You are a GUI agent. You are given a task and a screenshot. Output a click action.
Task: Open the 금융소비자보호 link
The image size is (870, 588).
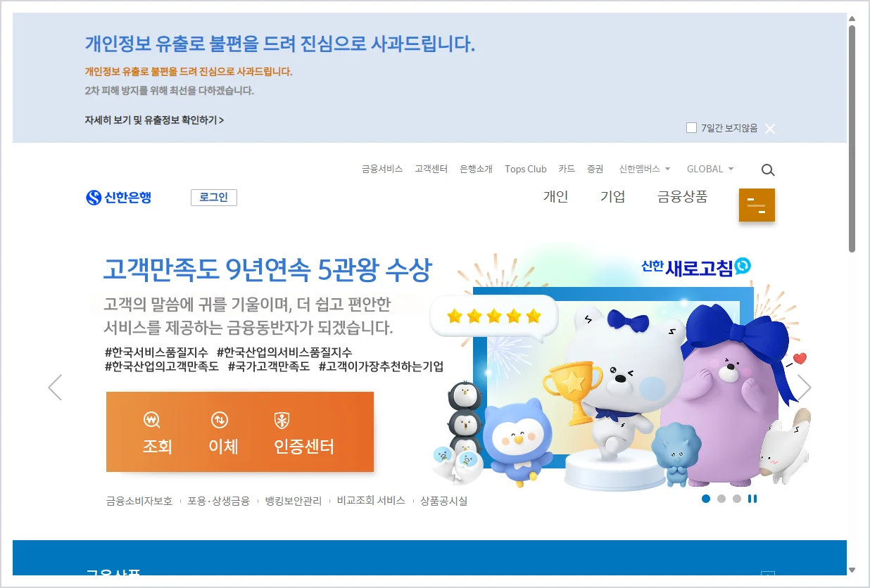click(x=139, y=501)
